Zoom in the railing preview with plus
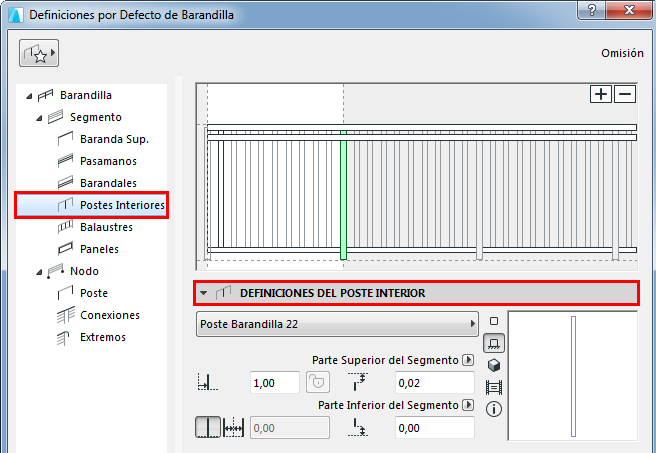The width and height of the screenshot is (656, 453). (x=601, y=94)
